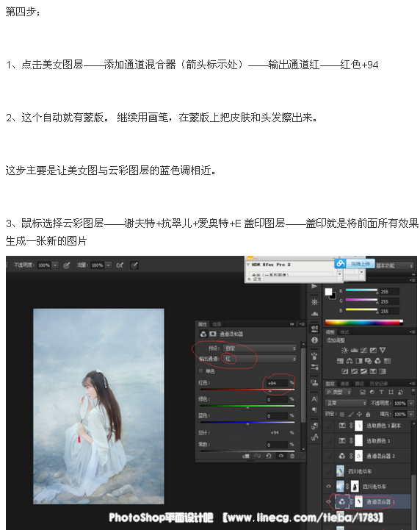Lock position (move cross) icon

click(359, 414)
